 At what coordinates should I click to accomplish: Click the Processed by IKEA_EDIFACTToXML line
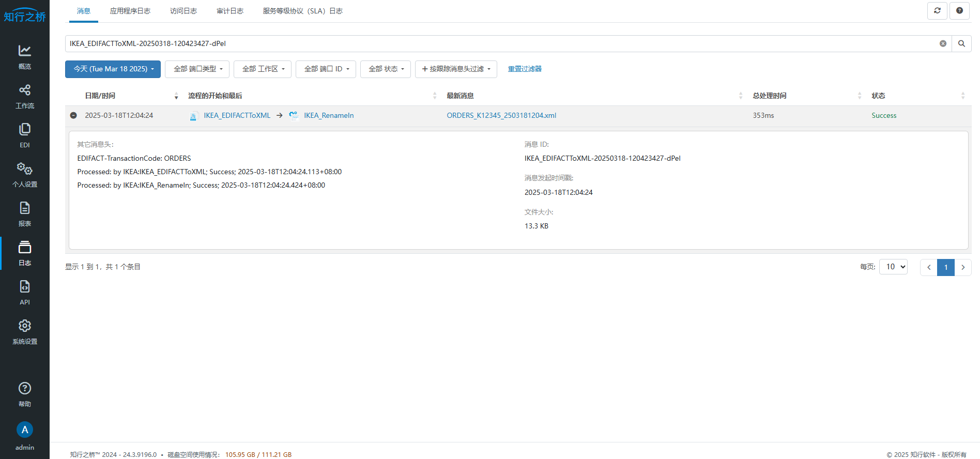point(209,172)
